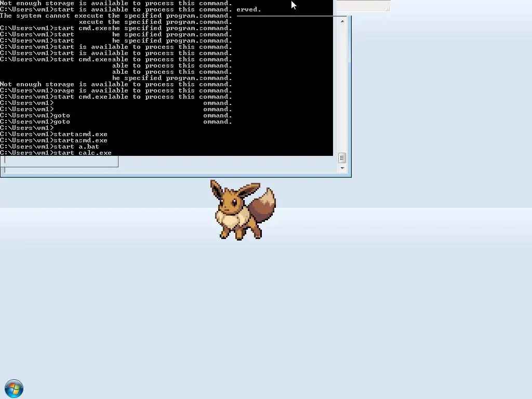Click the "start a.bat" command line
Screen dimensions: 532x399
pyautogui.click(x=50, y=147)
